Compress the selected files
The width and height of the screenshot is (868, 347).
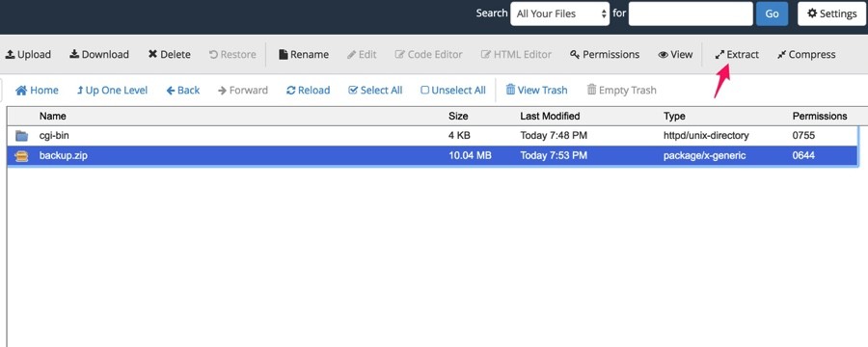pos(806,54)
